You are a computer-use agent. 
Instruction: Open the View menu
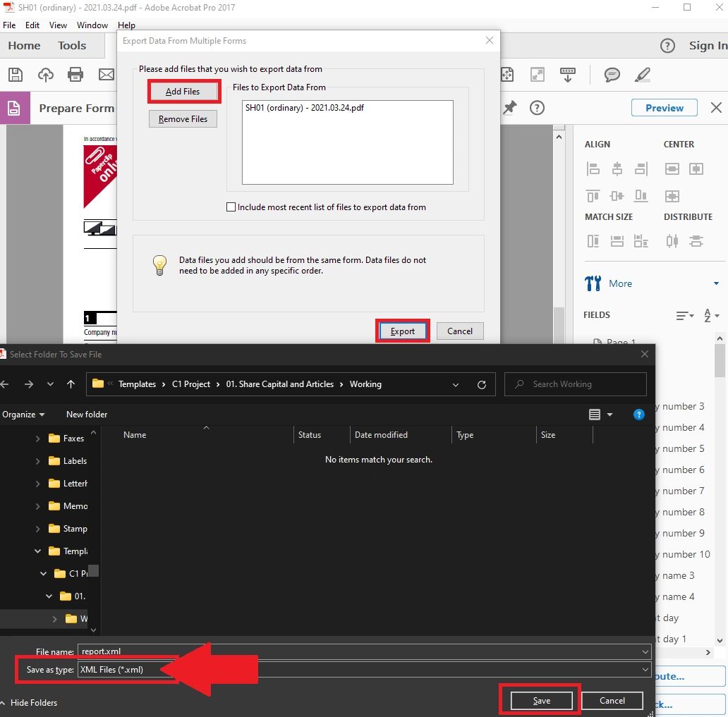[x=58, y=25]
